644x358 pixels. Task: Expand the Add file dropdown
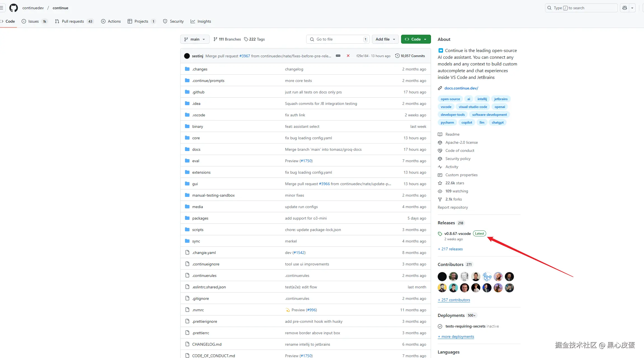(x=385, y=39)
